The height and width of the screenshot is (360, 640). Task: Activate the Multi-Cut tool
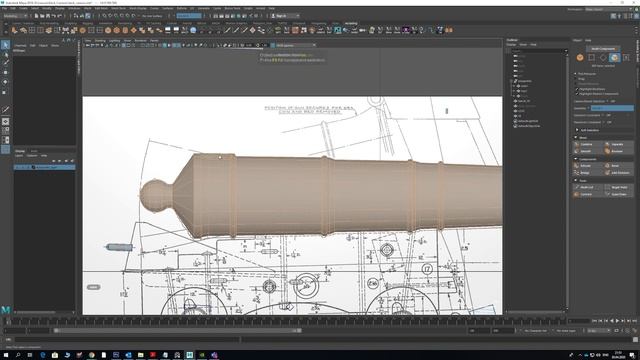click(x=587, y=187)
